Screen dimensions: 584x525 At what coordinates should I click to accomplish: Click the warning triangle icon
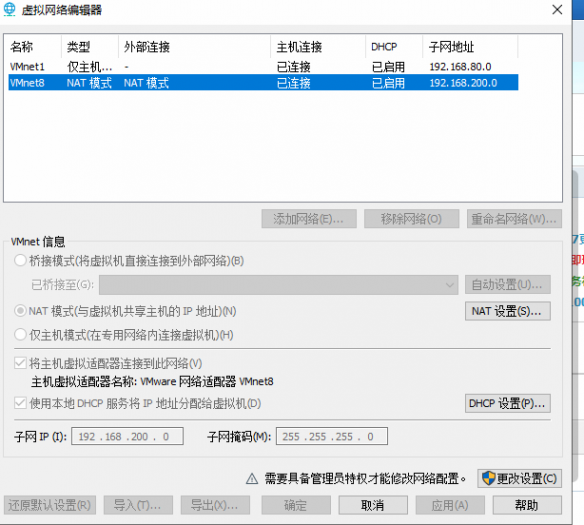click(x=252, y=478)
